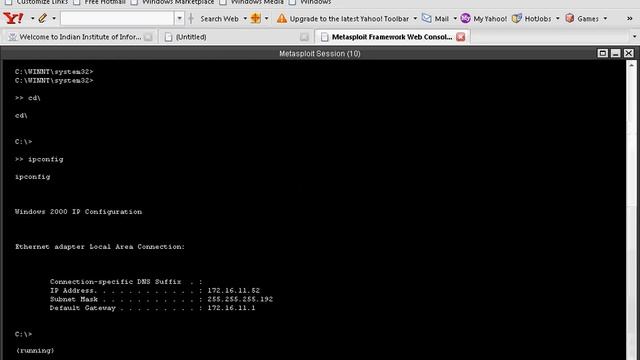The height and width of the screenshot is (360, 640).
Task: Click the pencil highlight icon in toolbar
Action: [x=42, y=18]
